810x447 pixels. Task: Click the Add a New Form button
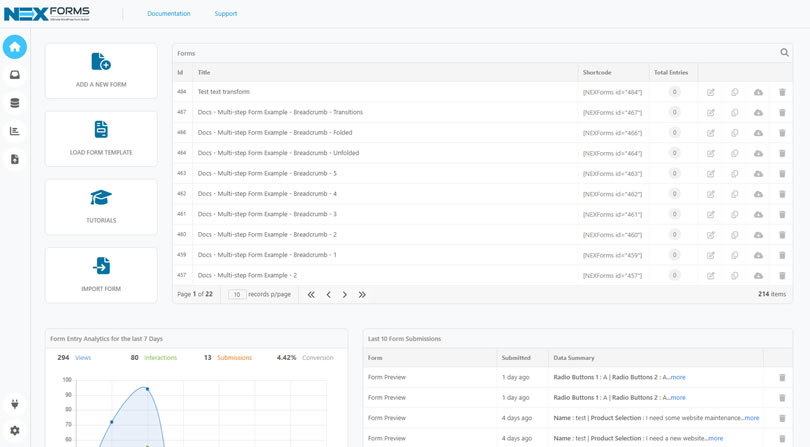tap(101, 71)
